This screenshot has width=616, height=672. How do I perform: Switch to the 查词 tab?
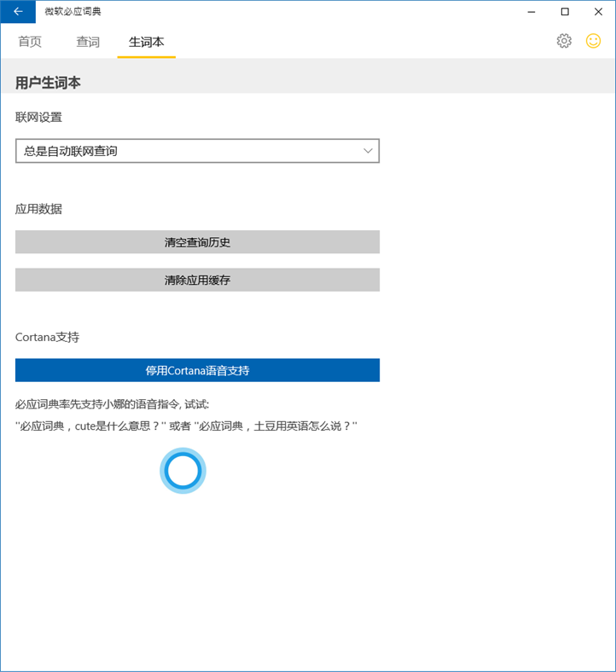point(88,42)
